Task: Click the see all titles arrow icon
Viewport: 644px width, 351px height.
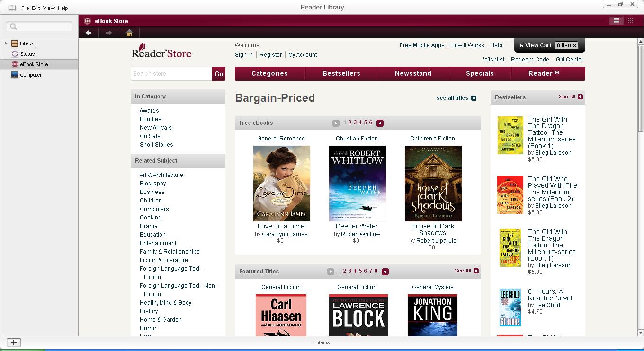Action: pos(474,98)
